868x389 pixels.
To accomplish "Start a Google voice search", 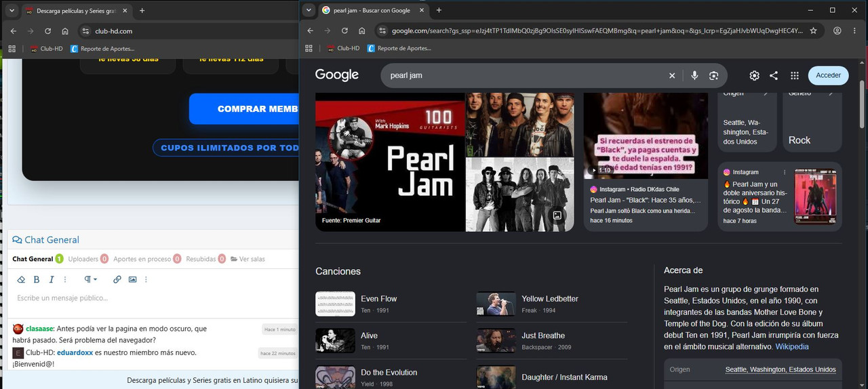I will coord(694,75).
